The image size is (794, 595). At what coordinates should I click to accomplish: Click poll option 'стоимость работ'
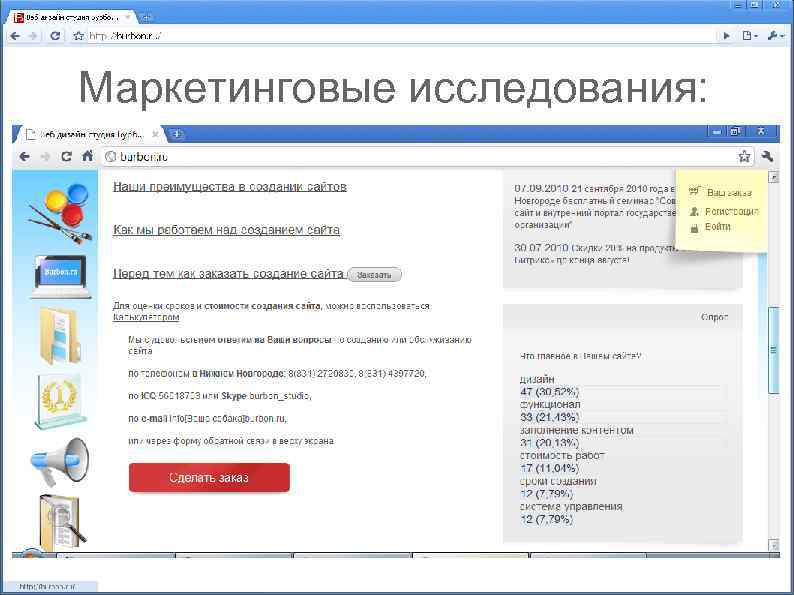click(562, 456)
